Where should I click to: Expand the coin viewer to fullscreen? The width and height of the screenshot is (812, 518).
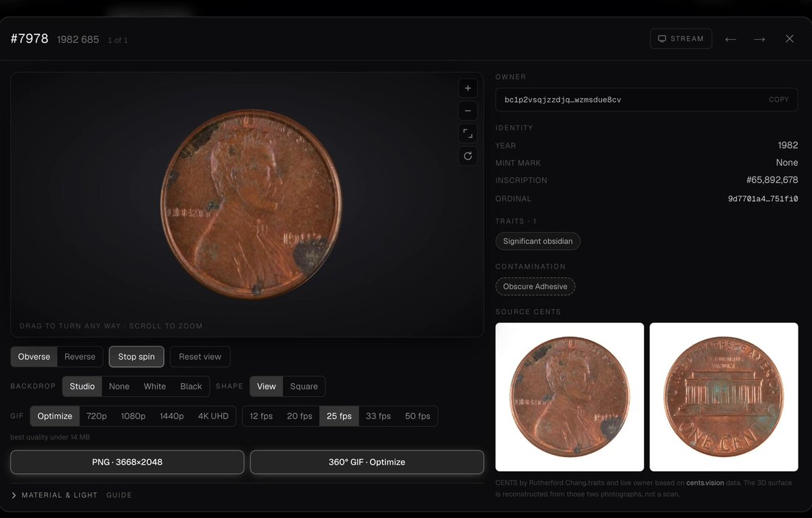coord(468,133)
